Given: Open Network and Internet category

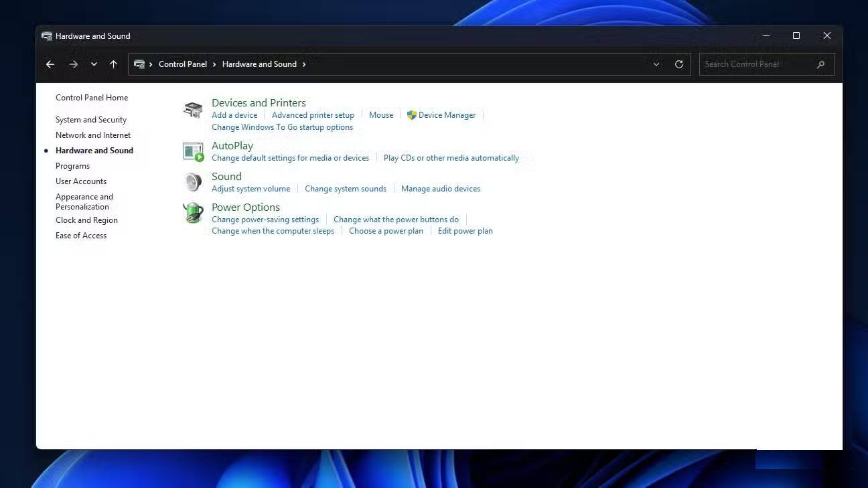Looking at the screenshot, I should [93, 135].
